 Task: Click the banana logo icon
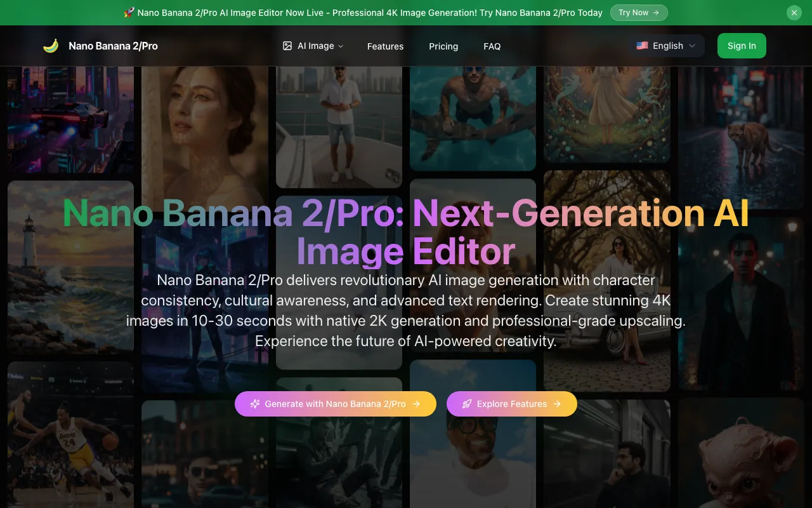(x=51, y=46)
